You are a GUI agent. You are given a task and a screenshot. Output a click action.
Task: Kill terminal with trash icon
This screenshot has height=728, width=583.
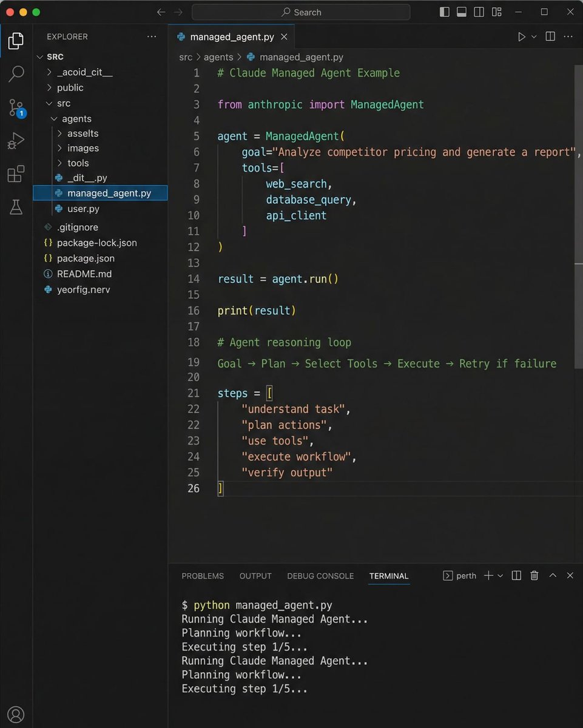pos(534,576)
